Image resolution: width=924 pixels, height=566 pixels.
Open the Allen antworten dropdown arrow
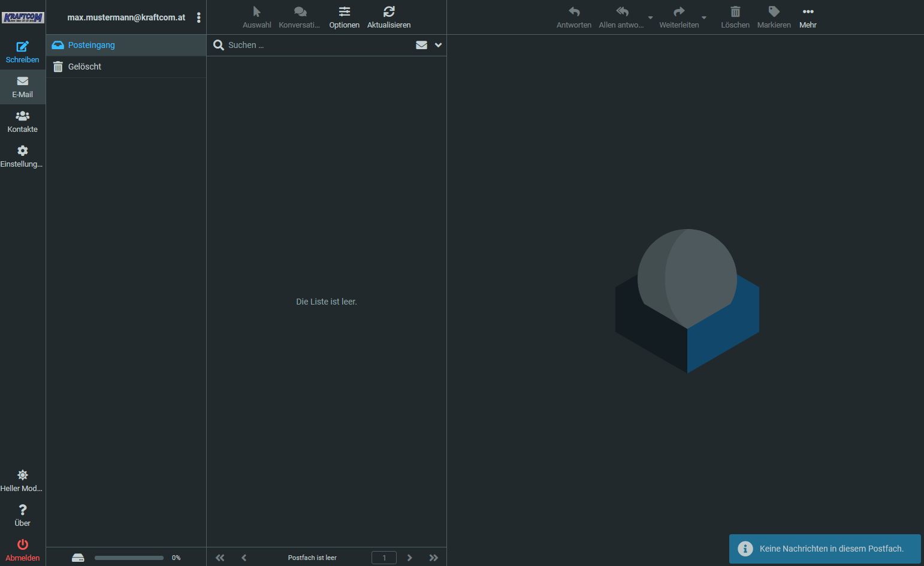650,17
